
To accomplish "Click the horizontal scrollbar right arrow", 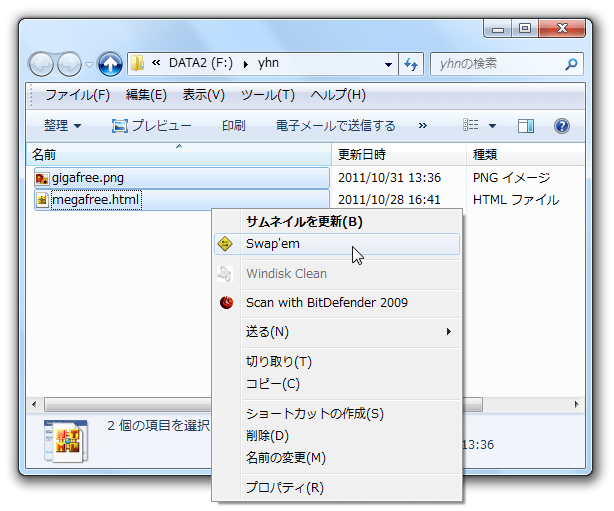I will (x=576, y=404).
